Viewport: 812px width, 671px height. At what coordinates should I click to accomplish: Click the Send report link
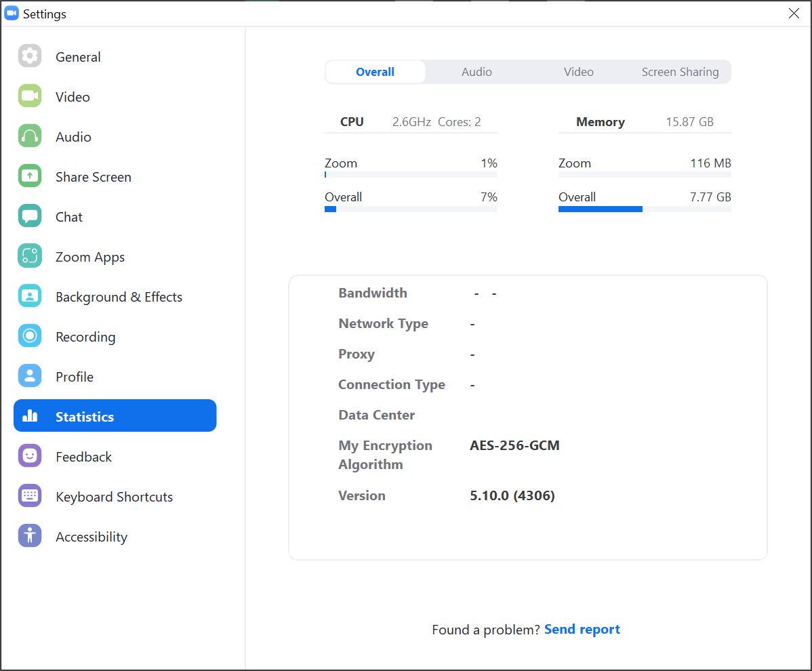[582, 630]
